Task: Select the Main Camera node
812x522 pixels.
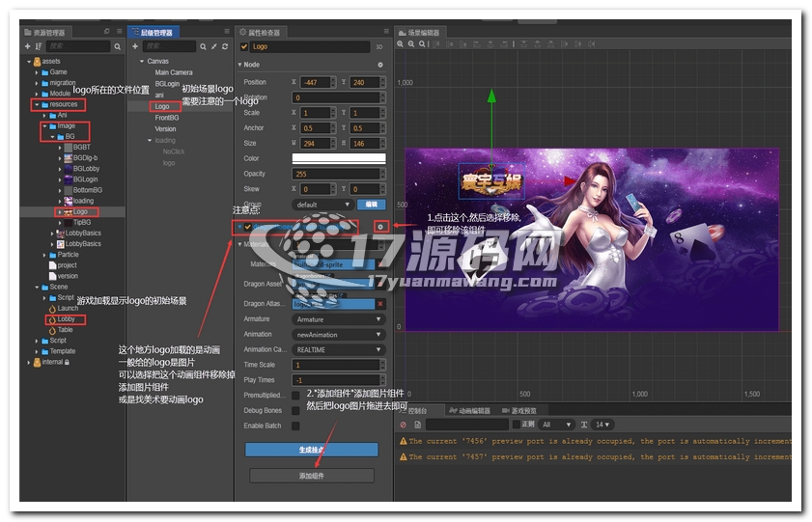Action: (174, 73)
